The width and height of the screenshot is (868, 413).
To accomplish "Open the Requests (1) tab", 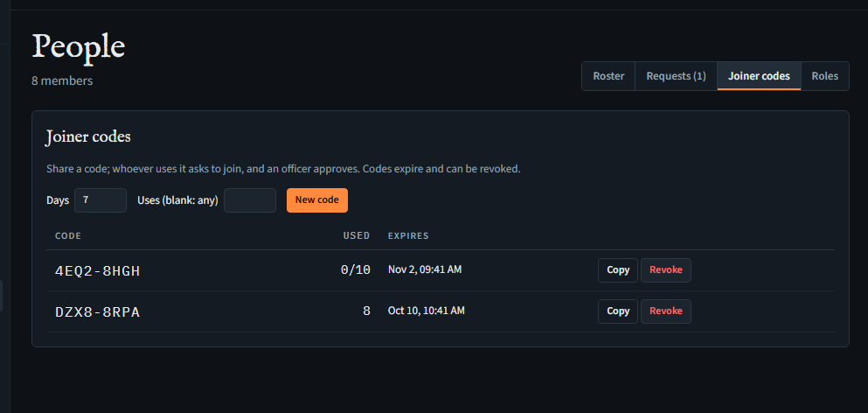I will coord(676,76).
